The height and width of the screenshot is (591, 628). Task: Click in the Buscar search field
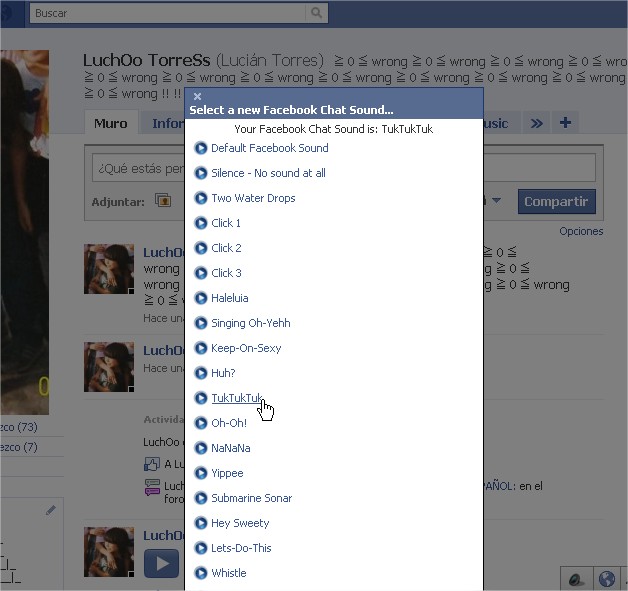(168, 13)
